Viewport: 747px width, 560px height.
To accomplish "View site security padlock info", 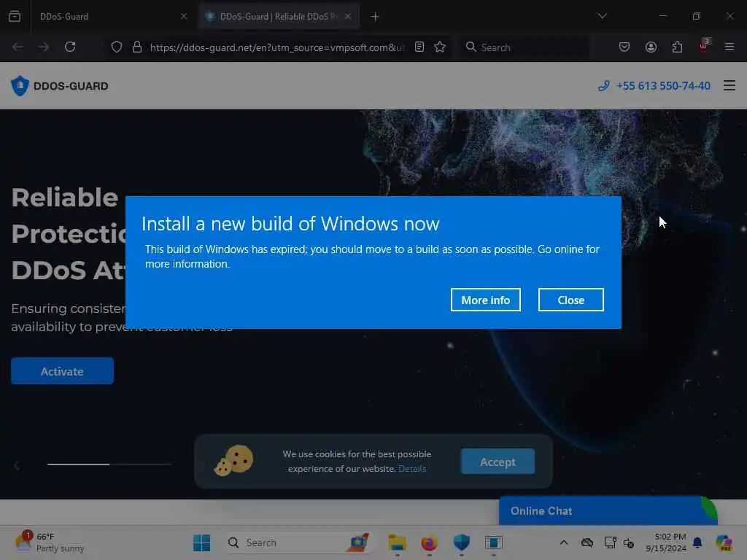I will point(137,47).
